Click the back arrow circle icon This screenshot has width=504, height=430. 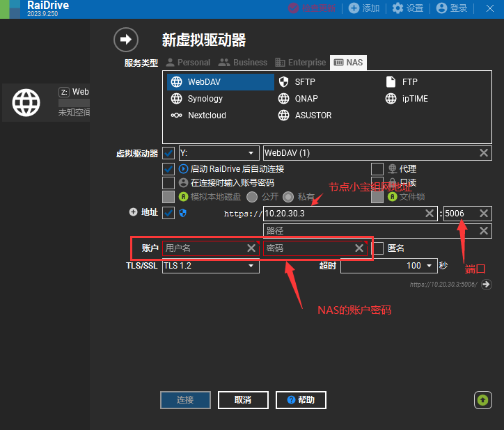pos(126,40)
